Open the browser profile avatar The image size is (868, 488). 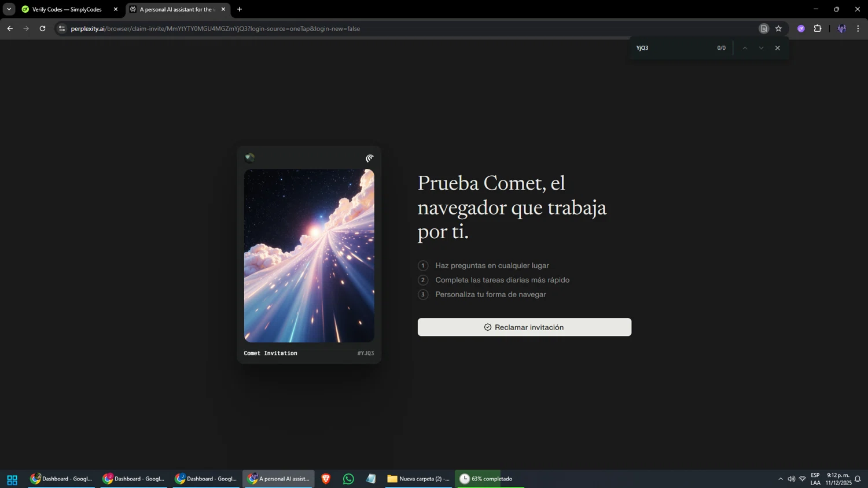pyautogui.click(x=842, y=28)
